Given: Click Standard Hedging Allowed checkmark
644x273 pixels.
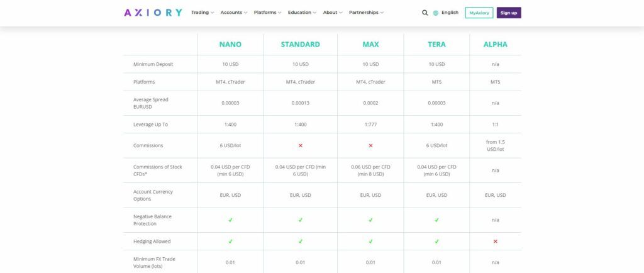Looking at the screenshot, I should click(300, 242).
